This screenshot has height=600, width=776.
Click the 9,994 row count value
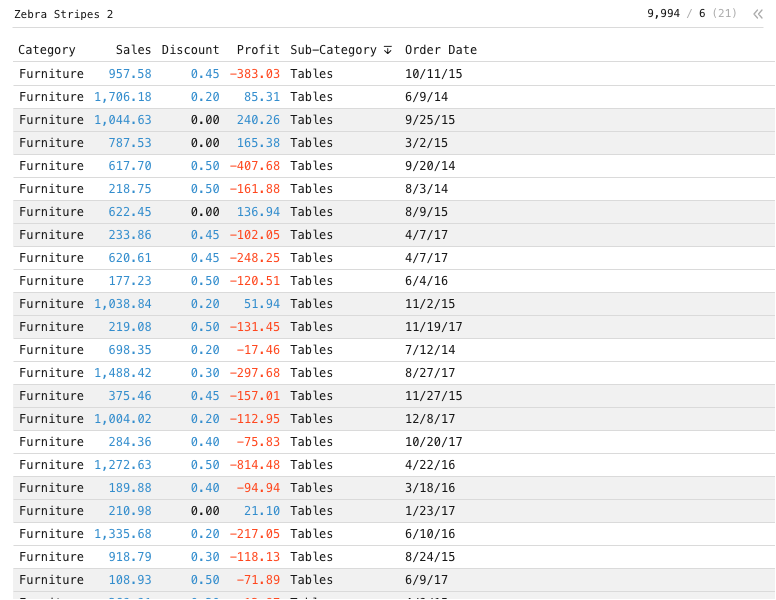pos(663,13)
